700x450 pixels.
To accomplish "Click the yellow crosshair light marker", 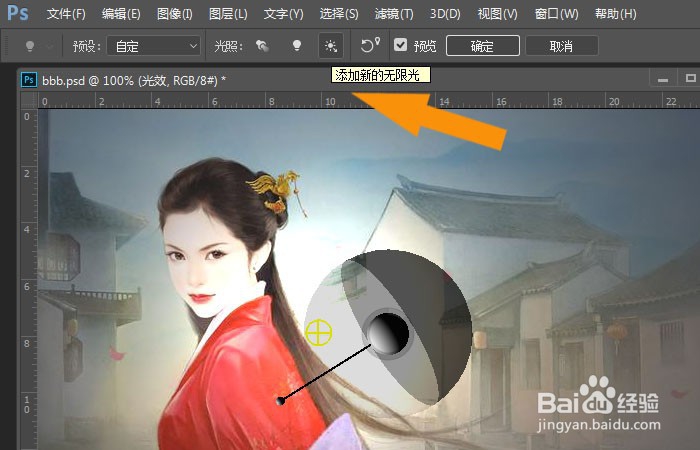I will [x=319, y=333].
